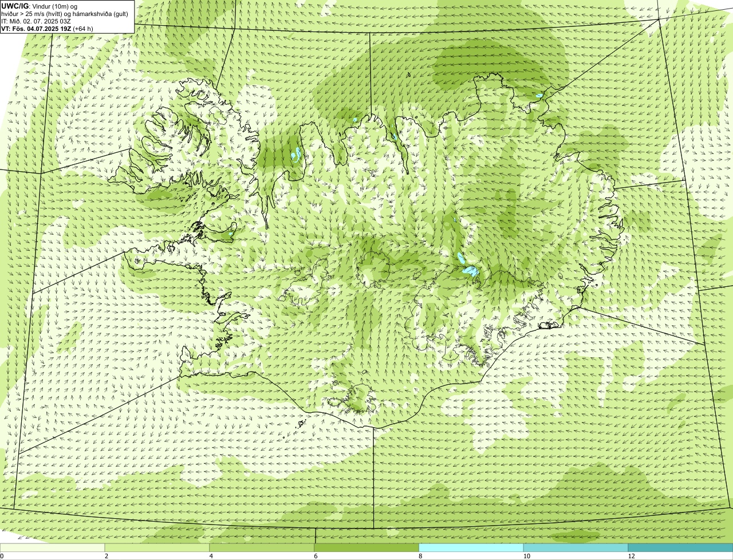Click the 0–2 m/s palest legend color segment

53,547
